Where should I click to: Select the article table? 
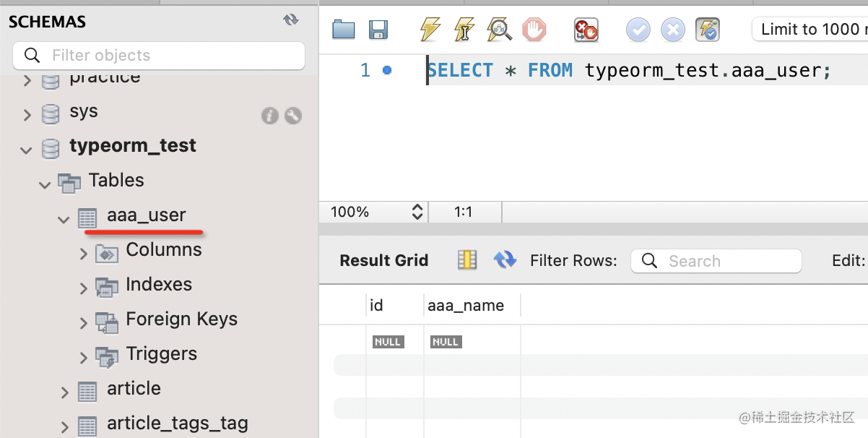pos(134,389)
